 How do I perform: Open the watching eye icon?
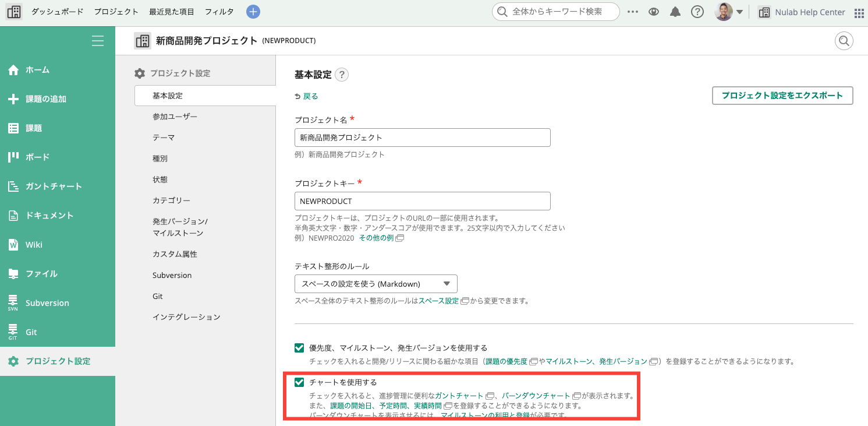(654, 12)
